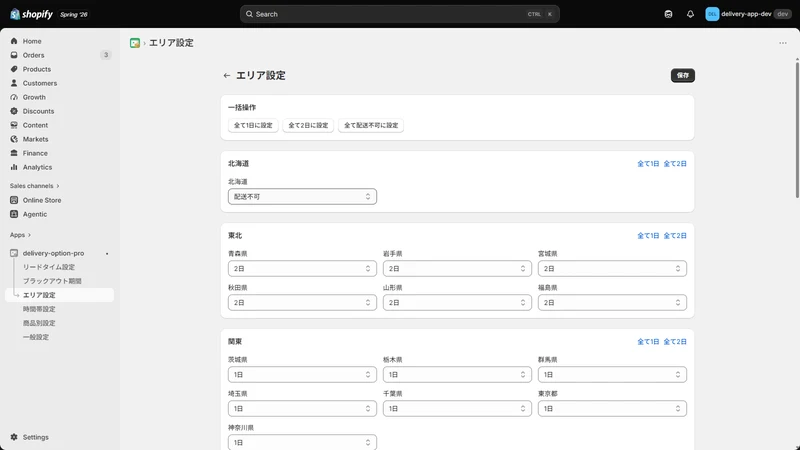Open the three-dot more menu

click(x=783, y=43)
